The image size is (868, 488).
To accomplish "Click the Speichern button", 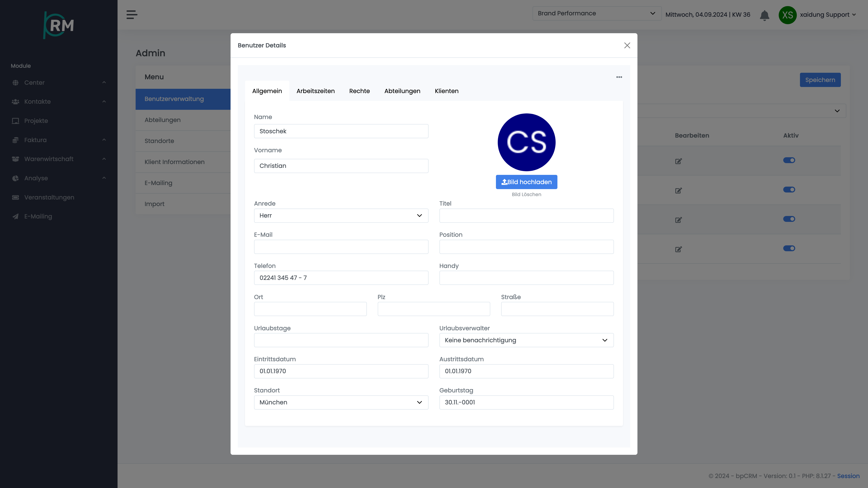I will click(820, 80).
